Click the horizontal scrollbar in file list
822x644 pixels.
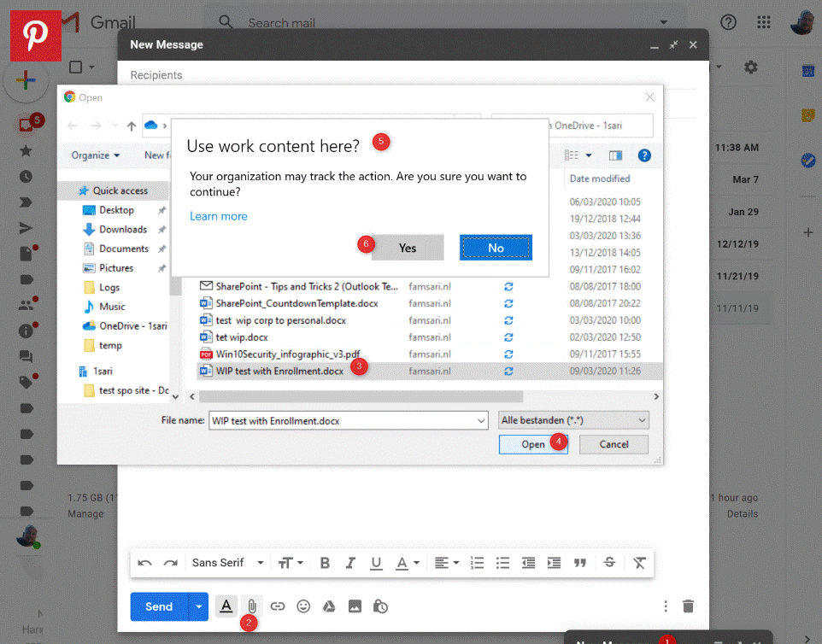(361, 396)
